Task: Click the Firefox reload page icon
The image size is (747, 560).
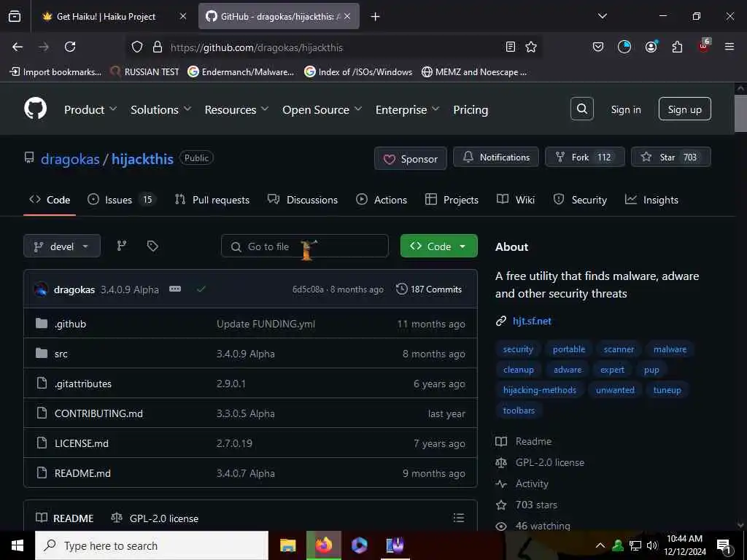Action: 70,47
